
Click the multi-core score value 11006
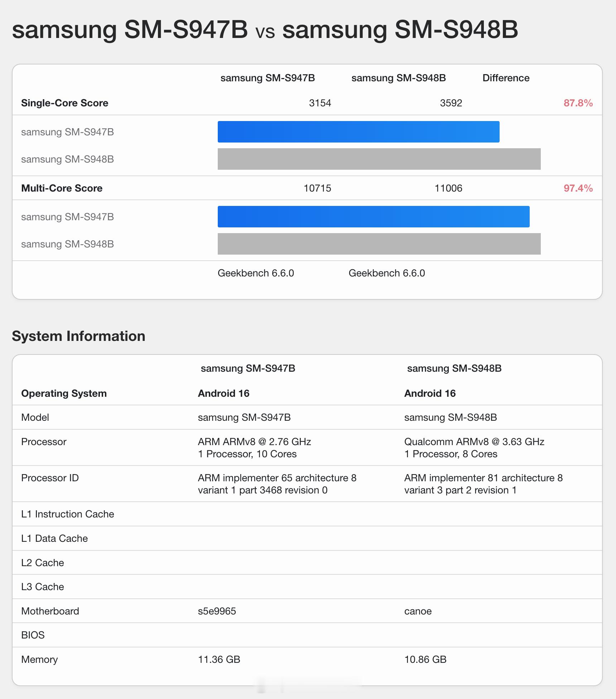448,188
